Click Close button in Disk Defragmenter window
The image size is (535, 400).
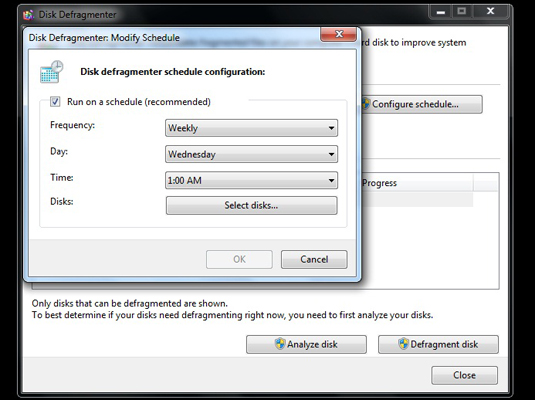tap(464, 375)
